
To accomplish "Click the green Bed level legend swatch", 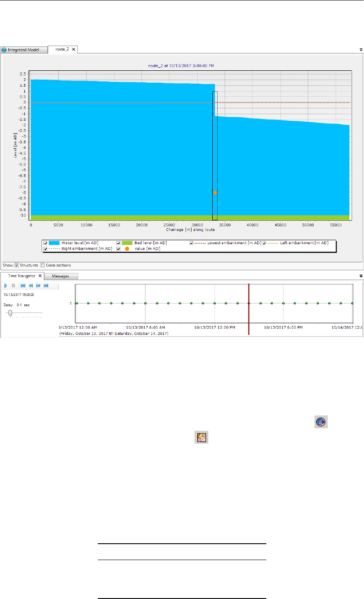I will pyautogui.click(x=127, y=243).
